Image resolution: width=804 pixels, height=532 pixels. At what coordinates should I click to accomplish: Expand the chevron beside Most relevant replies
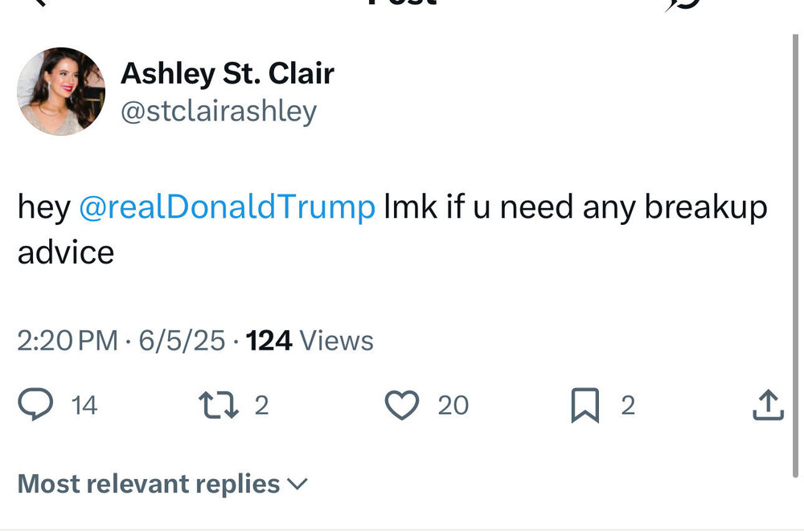297,484
